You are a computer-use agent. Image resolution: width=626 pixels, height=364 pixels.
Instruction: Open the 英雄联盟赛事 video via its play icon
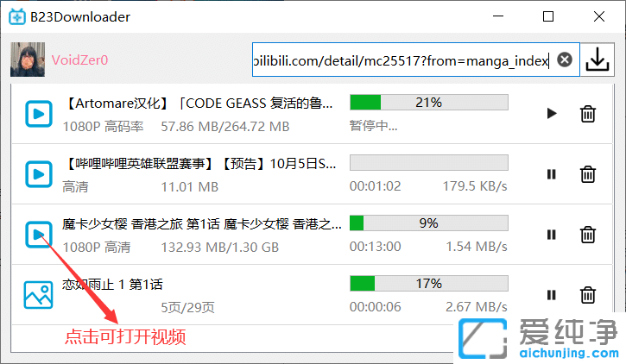click(x=39, y=174)
